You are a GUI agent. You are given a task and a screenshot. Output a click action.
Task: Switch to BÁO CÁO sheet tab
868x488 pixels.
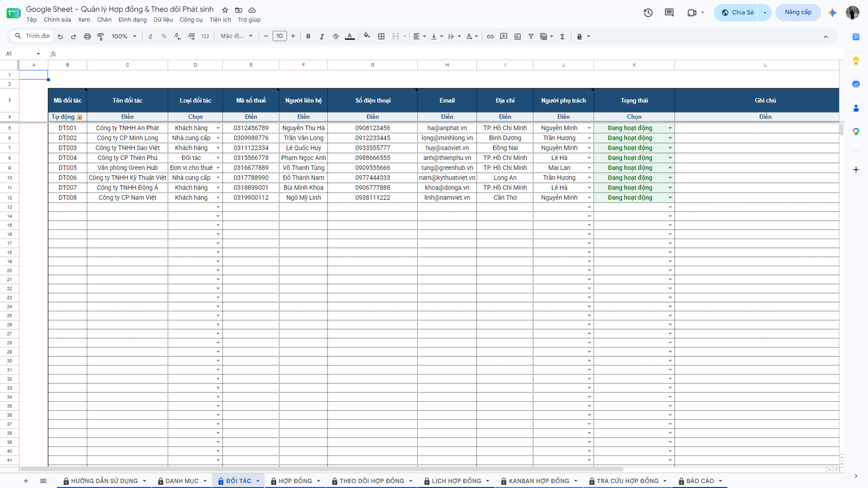point(700,481)
